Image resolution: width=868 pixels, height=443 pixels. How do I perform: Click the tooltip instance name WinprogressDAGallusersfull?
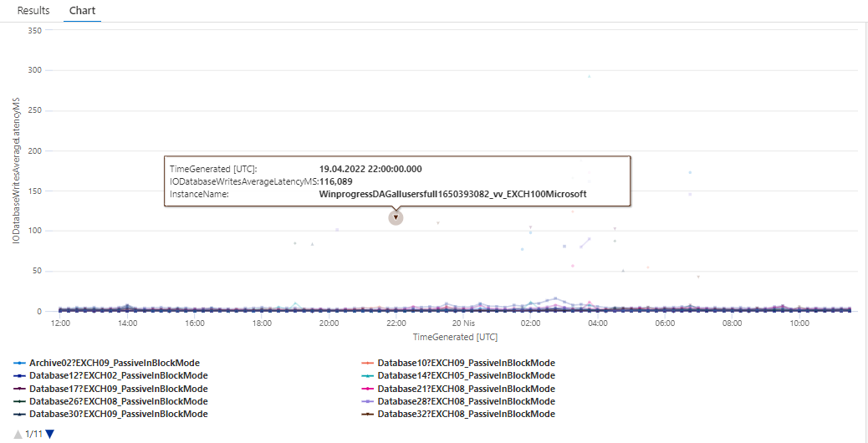pyautogui.click(x=453, y=194)
